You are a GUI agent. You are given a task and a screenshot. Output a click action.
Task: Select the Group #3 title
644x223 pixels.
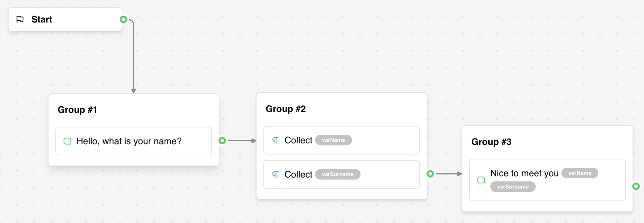click(x=491, y=142)
